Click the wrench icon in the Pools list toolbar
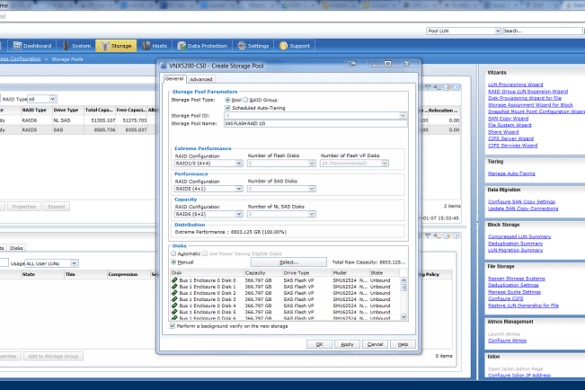Screen dimensions: 585x390 point(437,87)
